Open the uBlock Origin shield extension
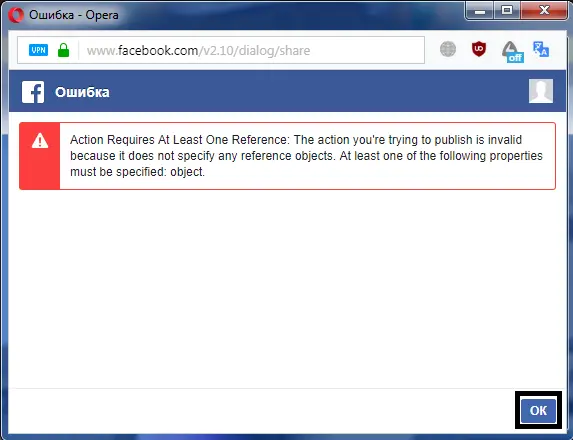Viewport: 573px width, 440px height. (x=479, y=49)
